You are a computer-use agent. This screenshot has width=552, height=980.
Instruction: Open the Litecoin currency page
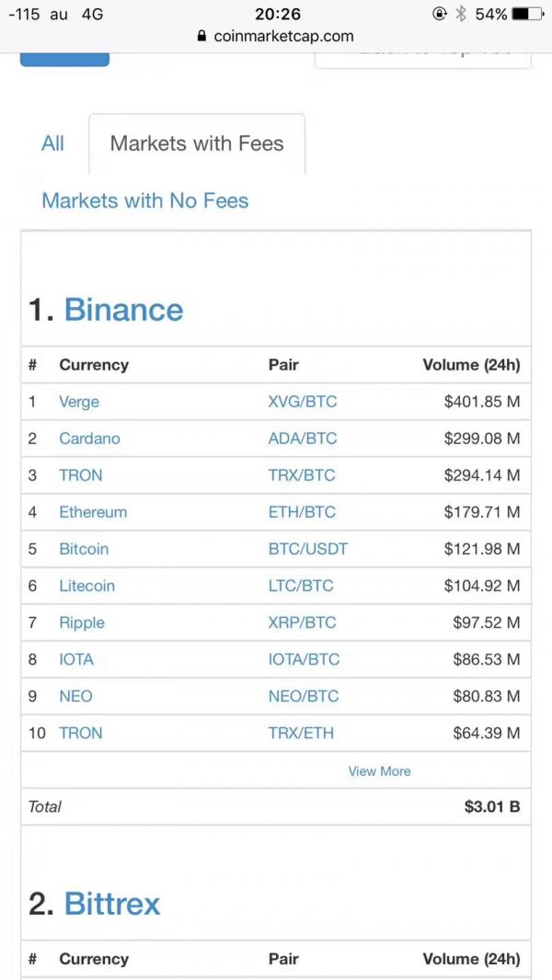tap(86, 586)
